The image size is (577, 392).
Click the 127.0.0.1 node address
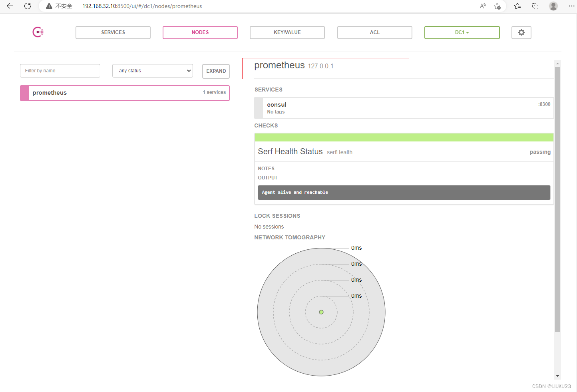[320, 66]
